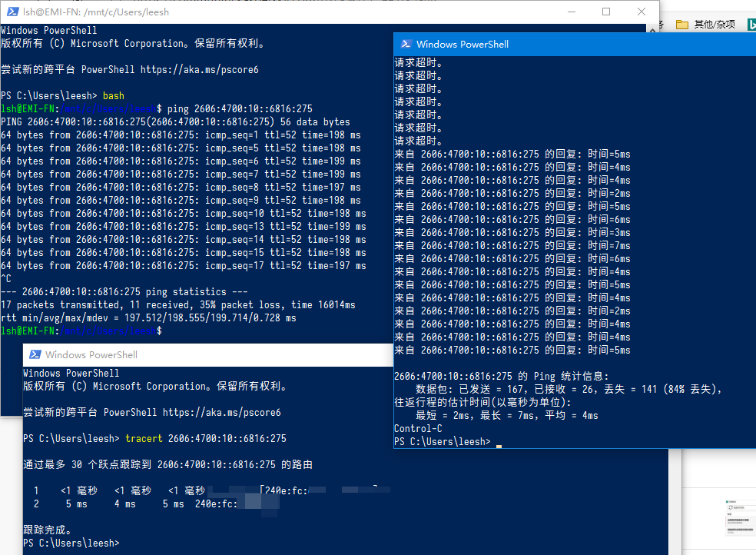Click the ^C line in the bash window

pyautogui.click(x=6, y=279)
